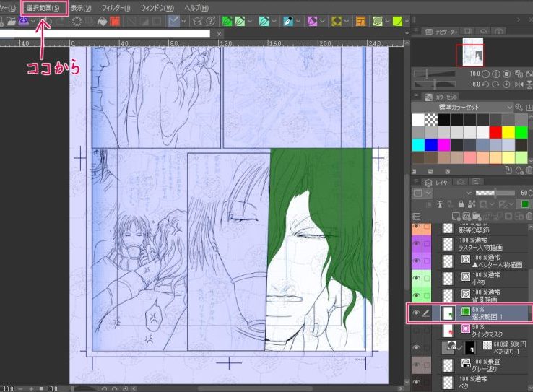
Task: Click the trash icon in Color Set panel
Action: pos(528,170)
